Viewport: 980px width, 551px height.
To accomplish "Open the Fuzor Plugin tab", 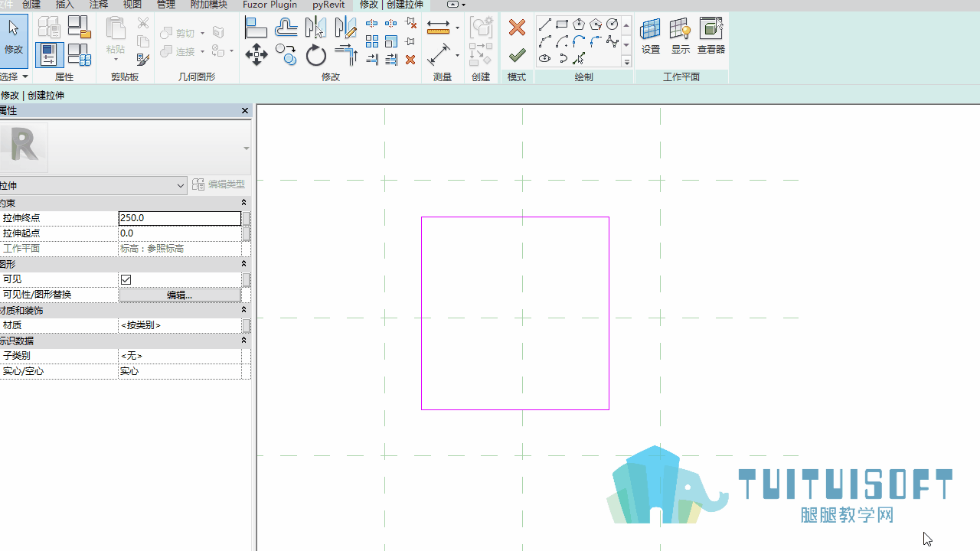I will point(270,5).
